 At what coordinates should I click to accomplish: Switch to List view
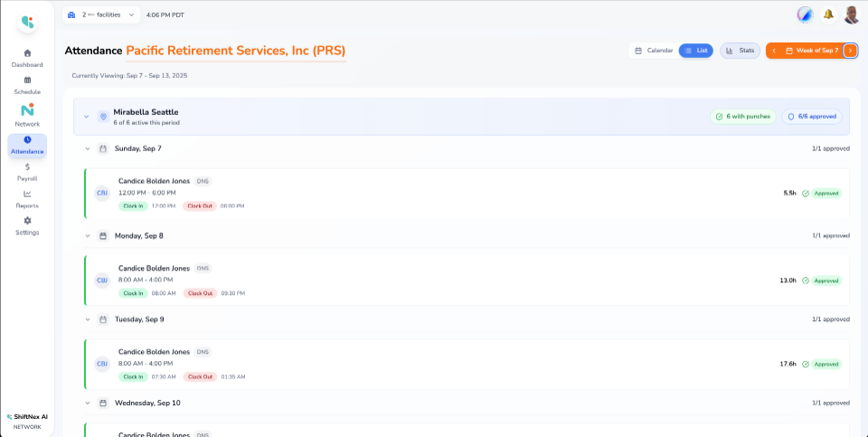[696, 51]
